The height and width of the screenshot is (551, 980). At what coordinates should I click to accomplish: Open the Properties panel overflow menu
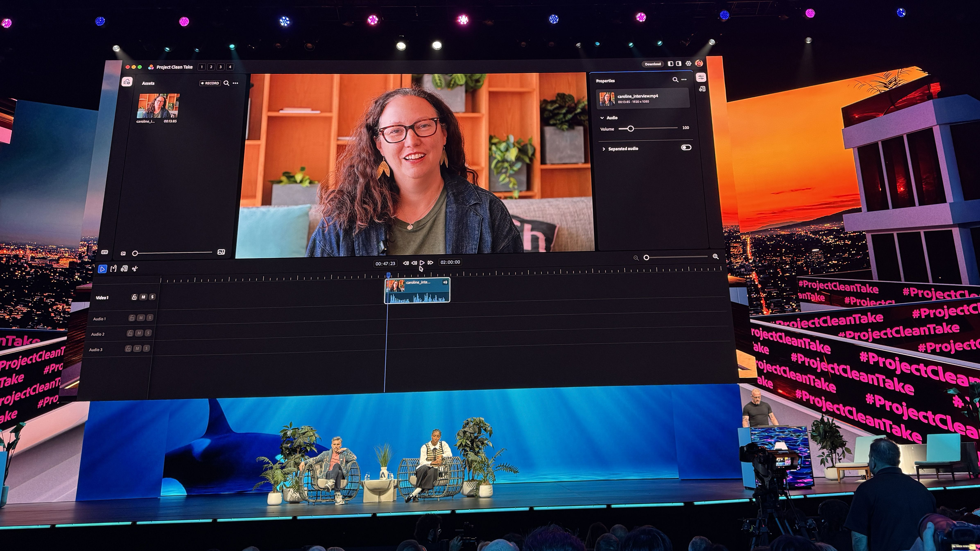pyautogui.click(x=684, y=80)
